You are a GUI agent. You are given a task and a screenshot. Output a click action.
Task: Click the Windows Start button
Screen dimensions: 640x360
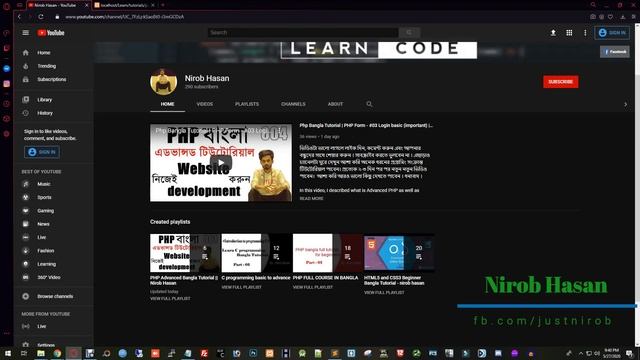7,353
